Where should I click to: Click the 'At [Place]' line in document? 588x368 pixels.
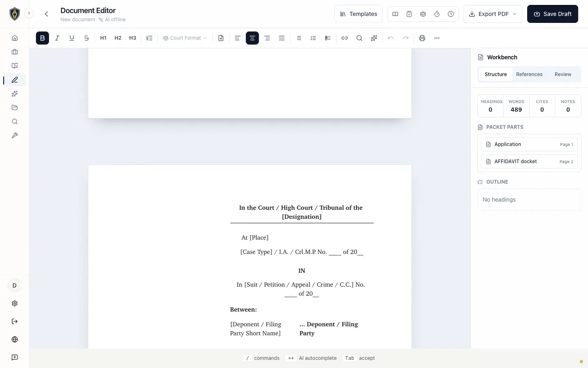(x=255, y=238)
